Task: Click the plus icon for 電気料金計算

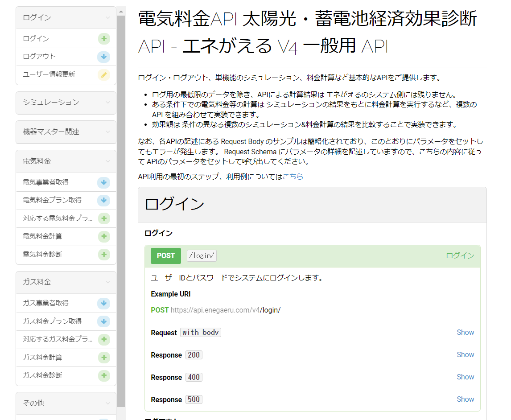Action: point(104,236)
